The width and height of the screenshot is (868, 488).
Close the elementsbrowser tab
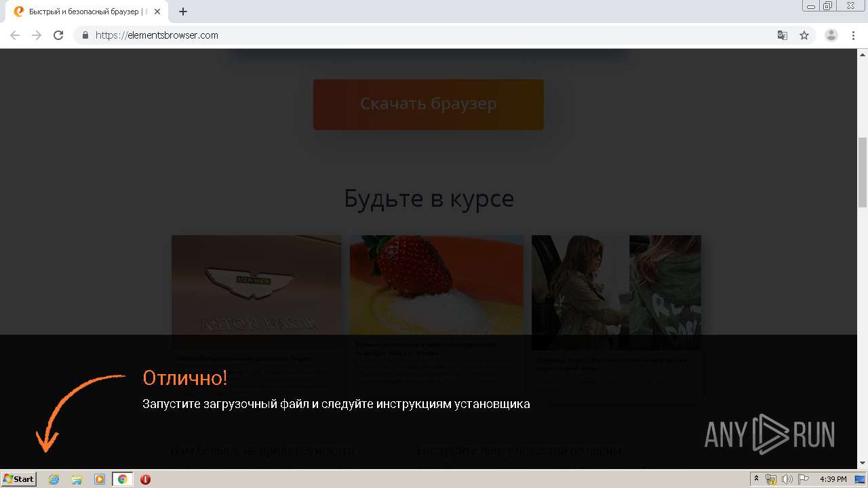157,12
